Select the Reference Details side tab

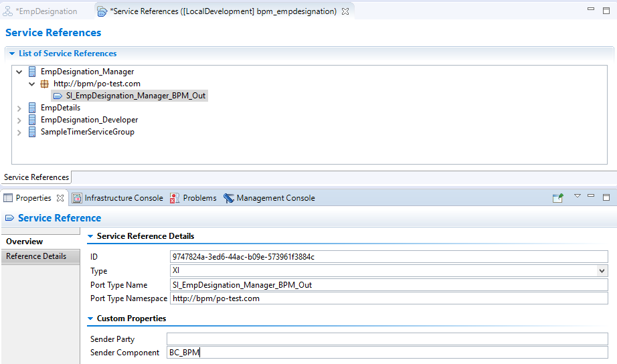[x=36, y=256]
